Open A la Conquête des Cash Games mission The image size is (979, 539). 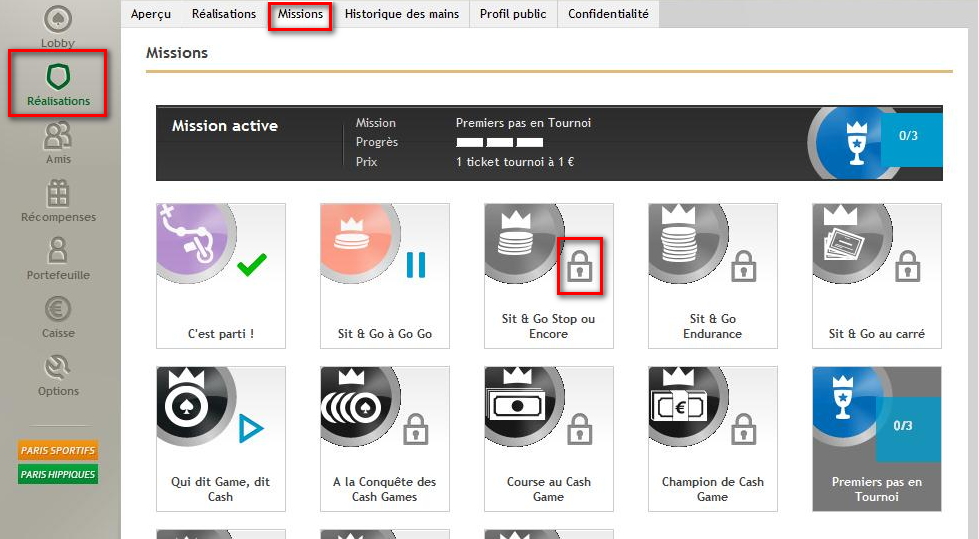coord(385,438)
